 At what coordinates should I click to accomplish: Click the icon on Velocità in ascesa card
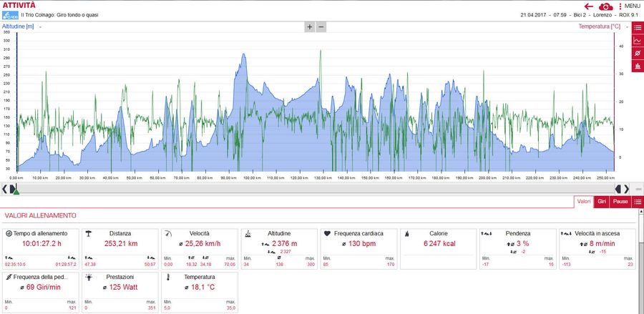(567, 233)
